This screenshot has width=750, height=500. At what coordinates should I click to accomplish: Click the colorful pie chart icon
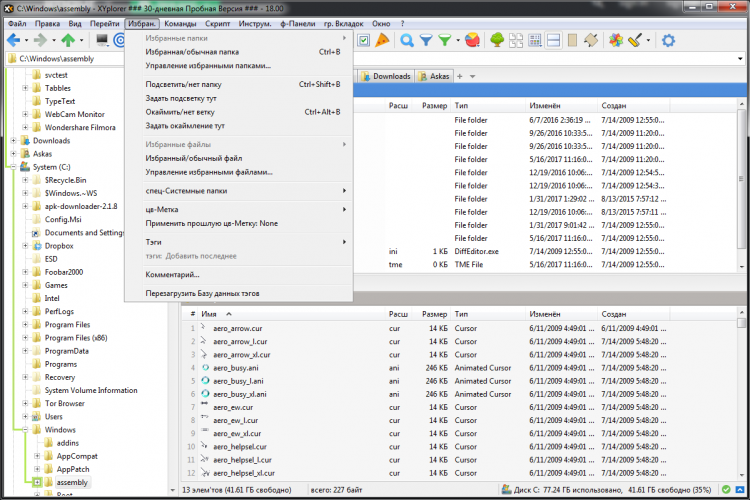473,40
